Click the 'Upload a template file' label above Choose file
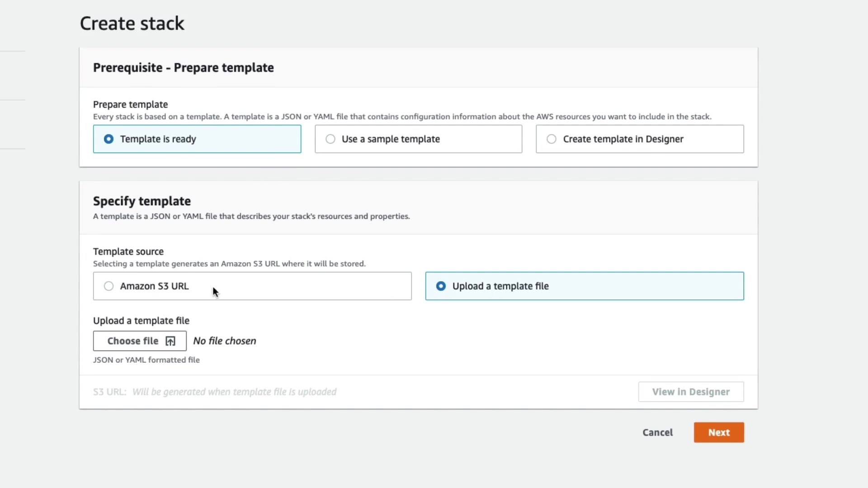Image resolution: width=868 pixels, height=488 pixels. pyautogui.click(x=141, y=321)
